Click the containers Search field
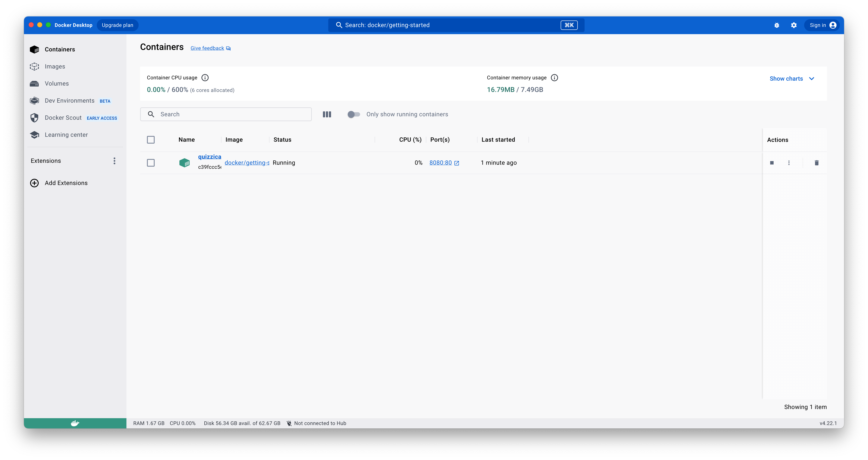868x460 pixels. coord(226,114)
